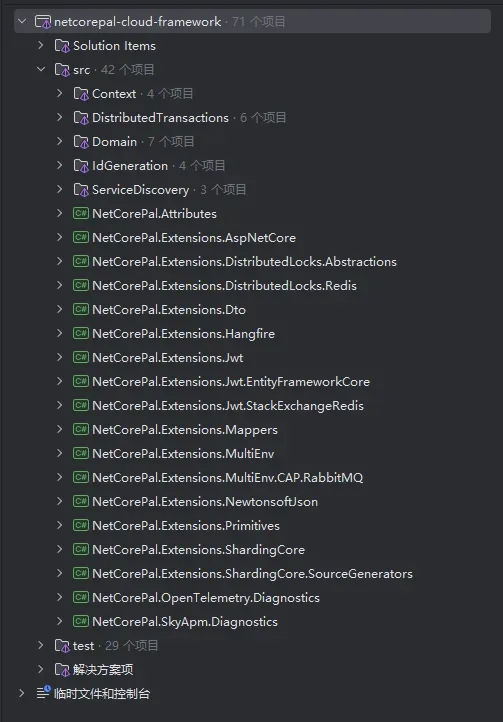Select NetCorePal.OpenTelemetry.Diagnostics project
Image resolution: width=503 pixels, height=722 pixels.
coord(206,598)
